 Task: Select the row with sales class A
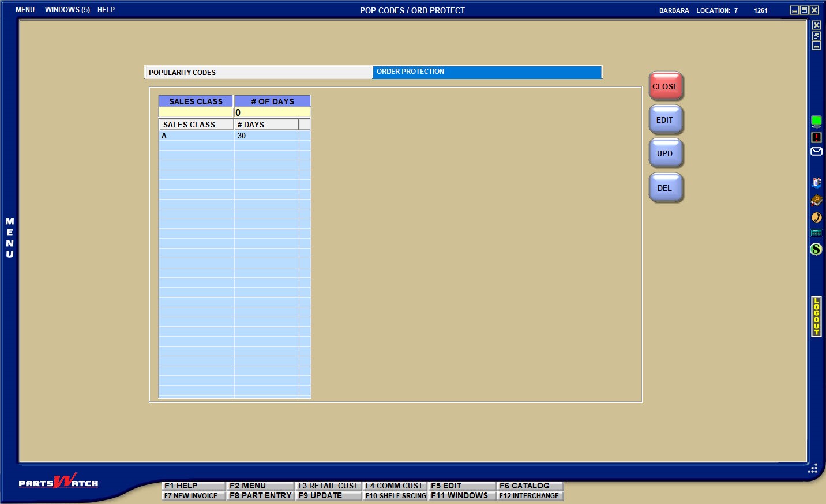pos(196,136)
